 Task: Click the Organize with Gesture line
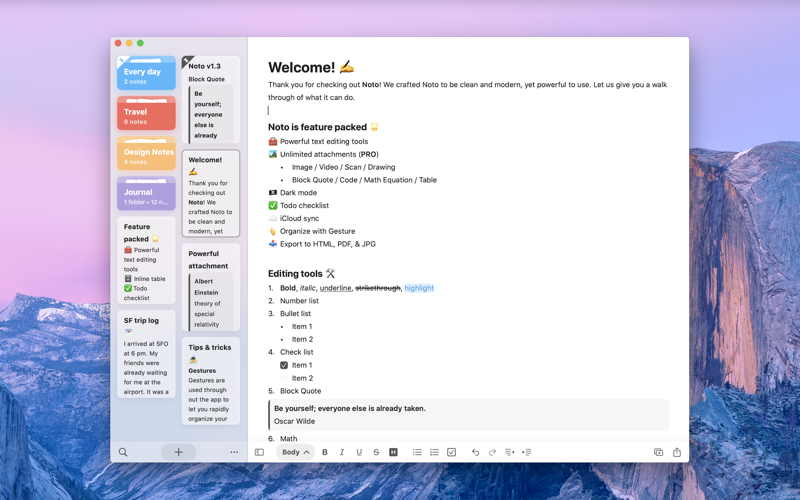pos(312,231)
